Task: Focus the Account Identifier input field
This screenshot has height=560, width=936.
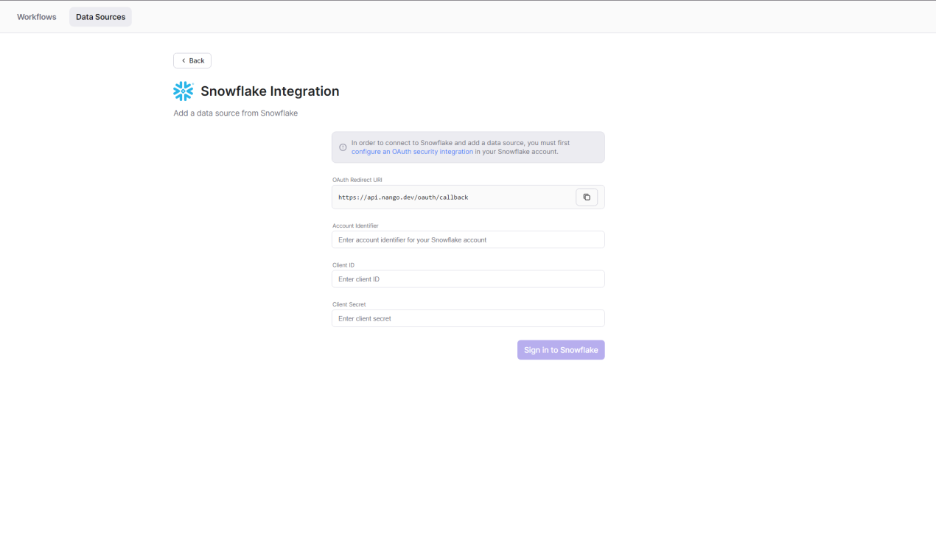Action: pos(468,239)
